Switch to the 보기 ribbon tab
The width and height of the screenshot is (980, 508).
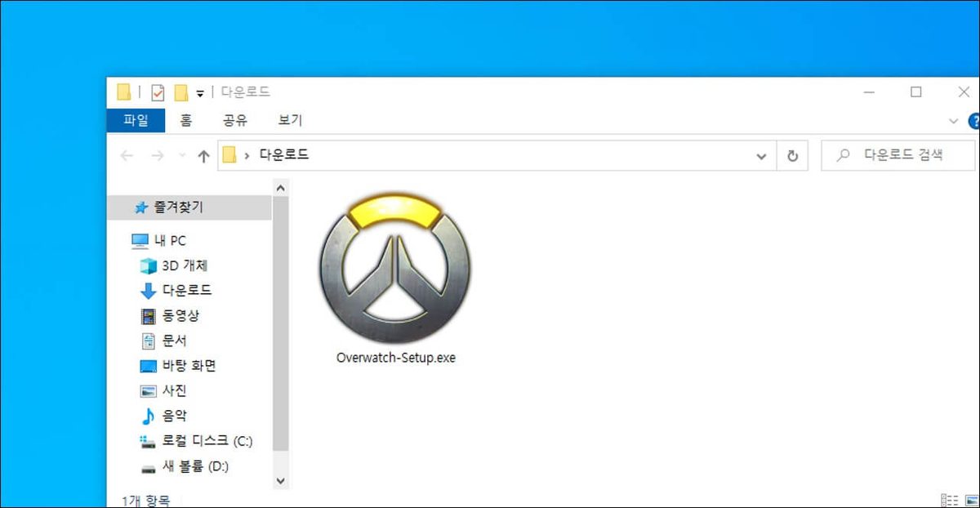[290, 120]
